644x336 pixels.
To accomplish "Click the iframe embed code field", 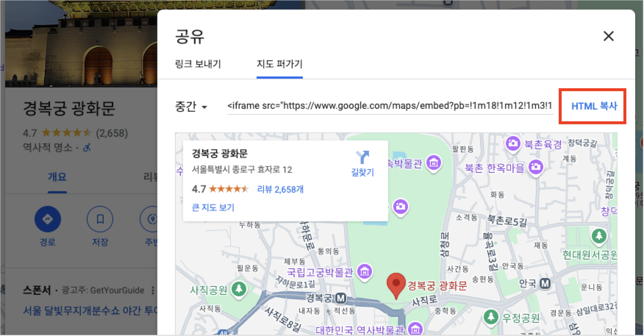I will point(390,106).
